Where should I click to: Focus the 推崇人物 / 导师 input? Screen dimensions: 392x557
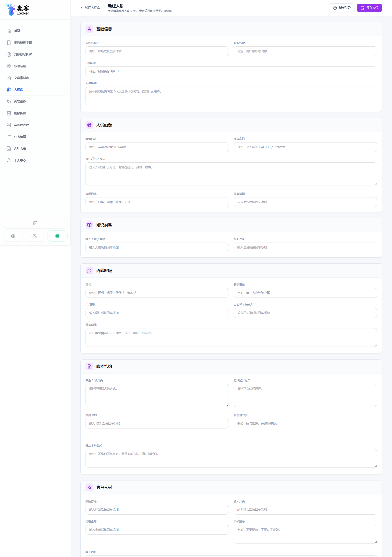click(157, 247)
